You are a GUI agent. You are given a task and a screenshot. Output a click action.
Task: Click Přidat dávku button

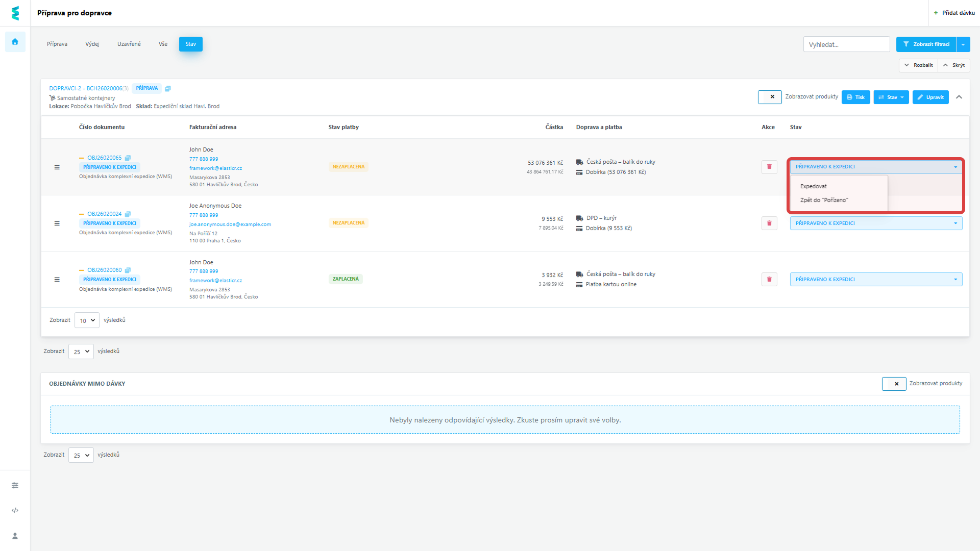tap(954, 13)
